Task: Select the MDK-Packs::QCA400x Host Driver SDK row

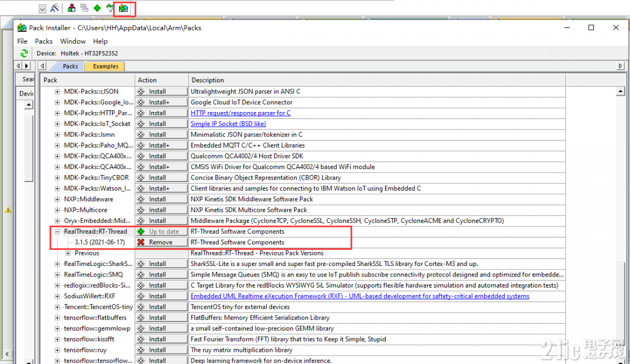Action: click(x=303, y=156)
